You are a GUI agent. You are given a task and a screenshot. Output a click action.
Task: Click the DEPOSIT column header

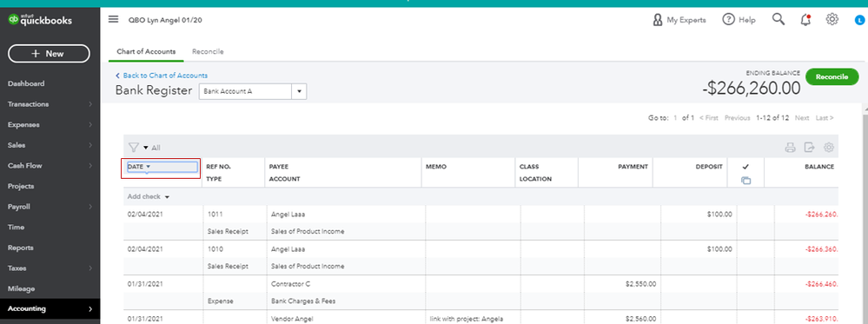(x=709, y=167)
